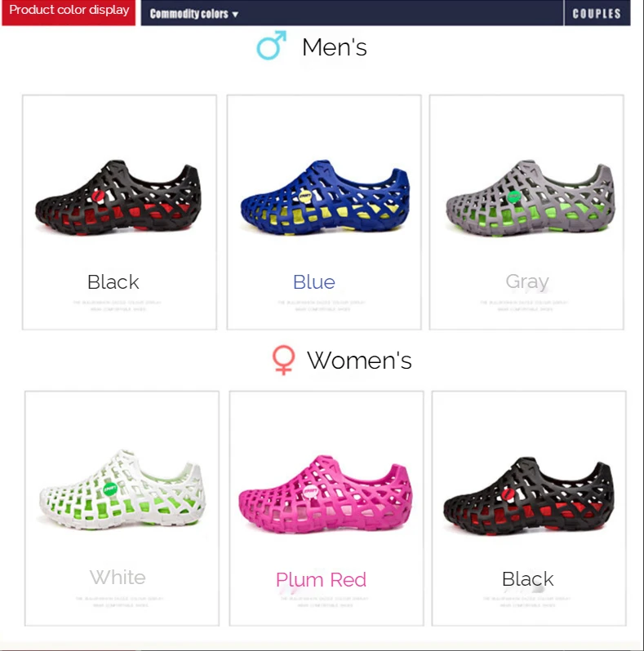Click the men's gray and green shoe image
Image resolution: width=644 pixels, height=651 pixels.
tap(530, 198)
